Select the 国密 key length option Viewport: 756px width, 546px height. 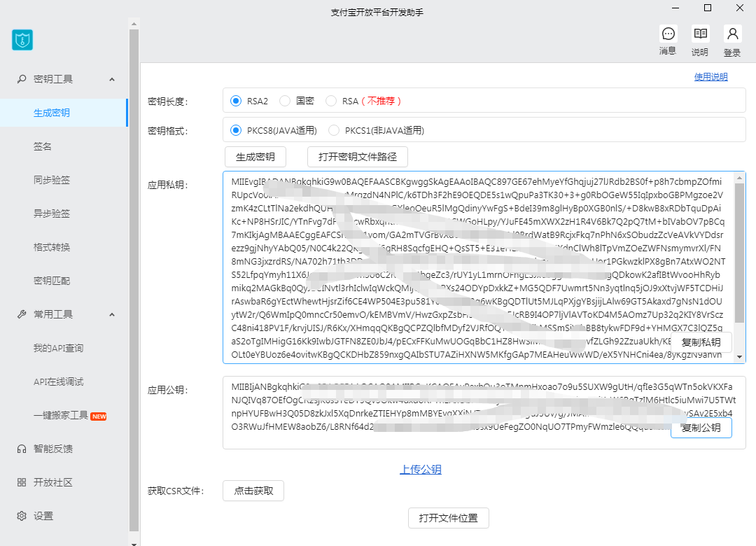(285, 101)
